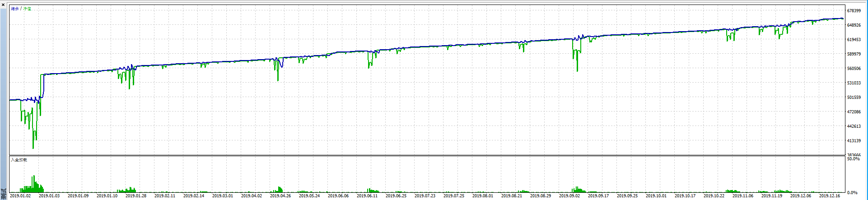This screenshot has width=868, height=200.
Task: Click the 560506 value on price axis
Action: pyautogui.click(x=854, y=69)
